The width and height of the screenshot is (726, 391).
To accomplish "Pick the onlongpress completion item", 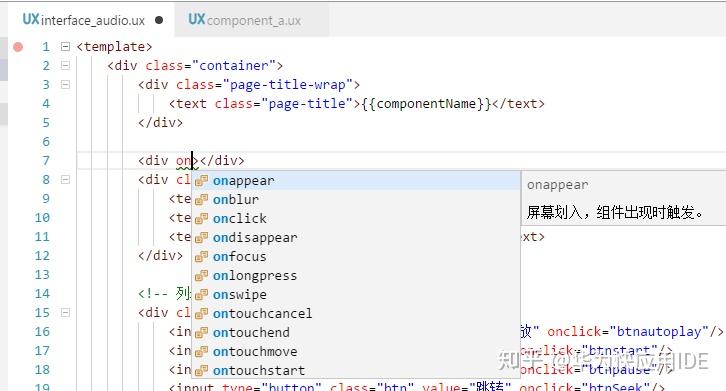I will [356, 275].
